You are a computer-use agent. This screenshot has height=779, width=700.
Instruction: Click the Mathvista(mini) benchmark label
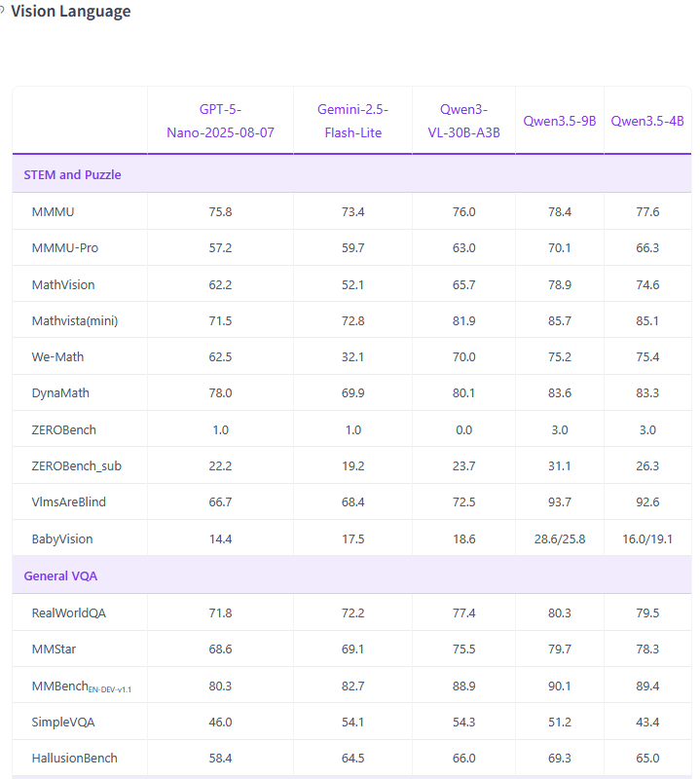(75, 320)
